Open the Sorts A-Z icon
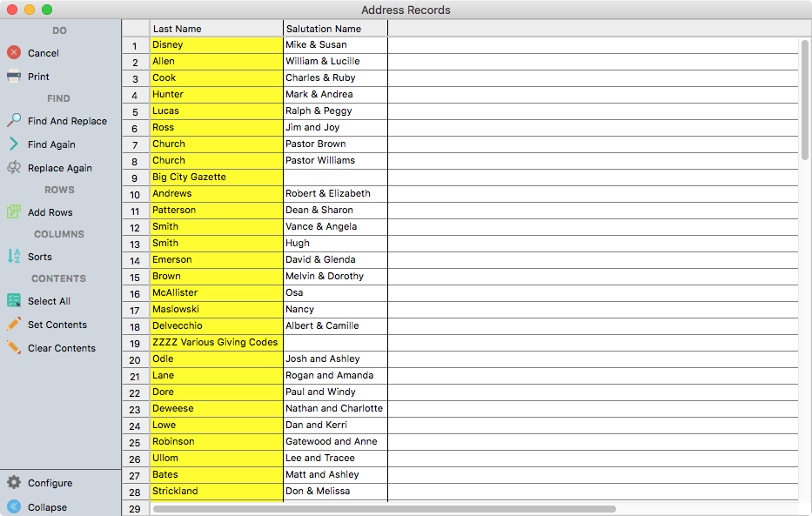This screenshot has width=812, height=516. tap(14, 257)
